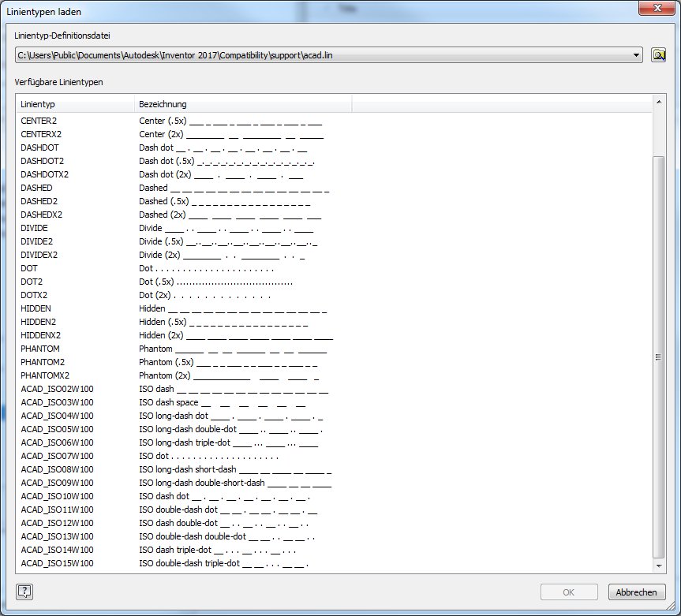Click the 'ISO dash space' description
The image size is (681, 616).
(223, 402)
